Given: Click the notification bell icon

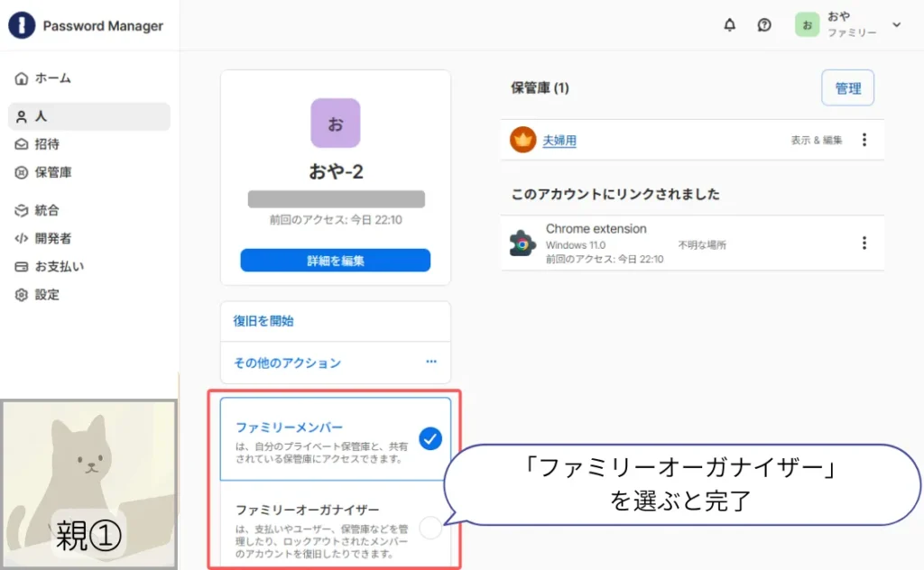Looking at the screenshot, I should coord(729,25).
